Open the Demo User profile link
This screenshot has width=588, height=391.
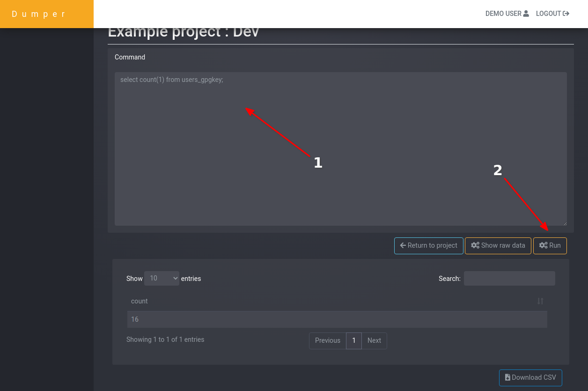click(x=507, y=14)
